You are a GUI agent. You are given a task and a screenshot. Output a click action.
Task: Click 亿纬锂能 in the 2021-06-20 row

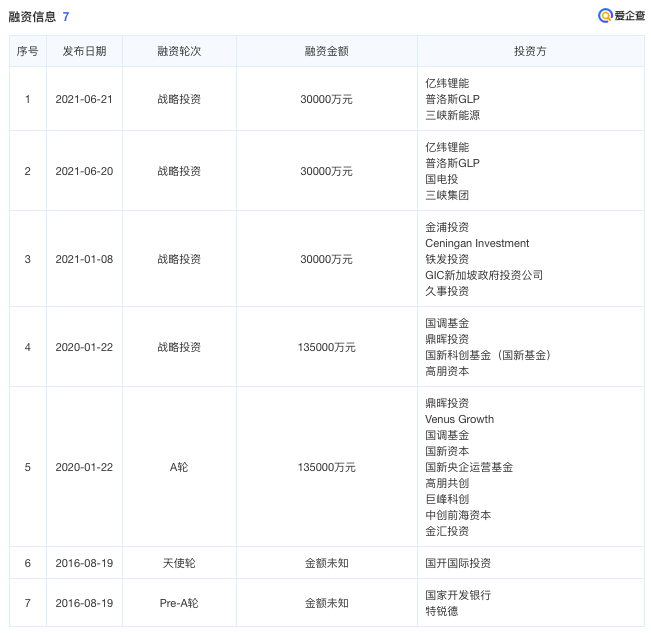[x=447, y=147]
